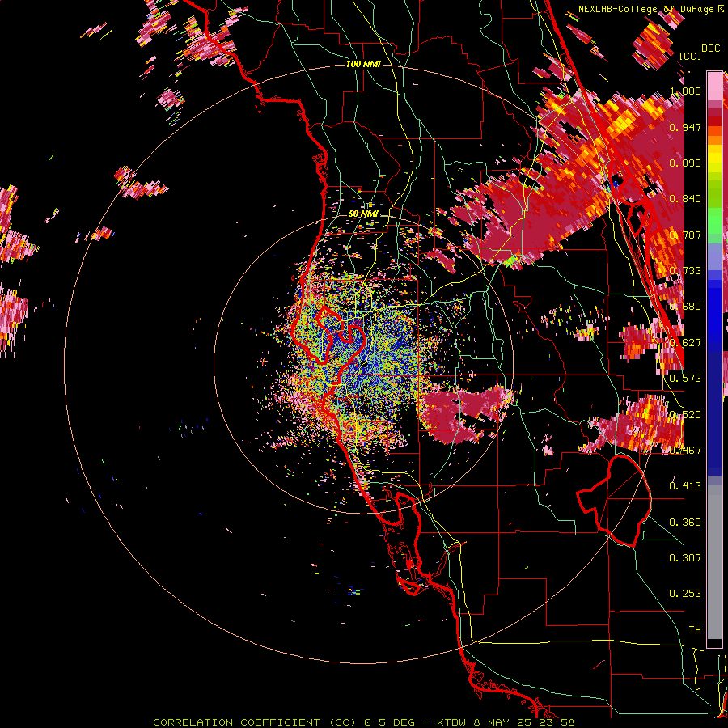Click the CORRELATION COEFFICIENT caption at the bottom
The image size is (728, 728).
point(364,722)
